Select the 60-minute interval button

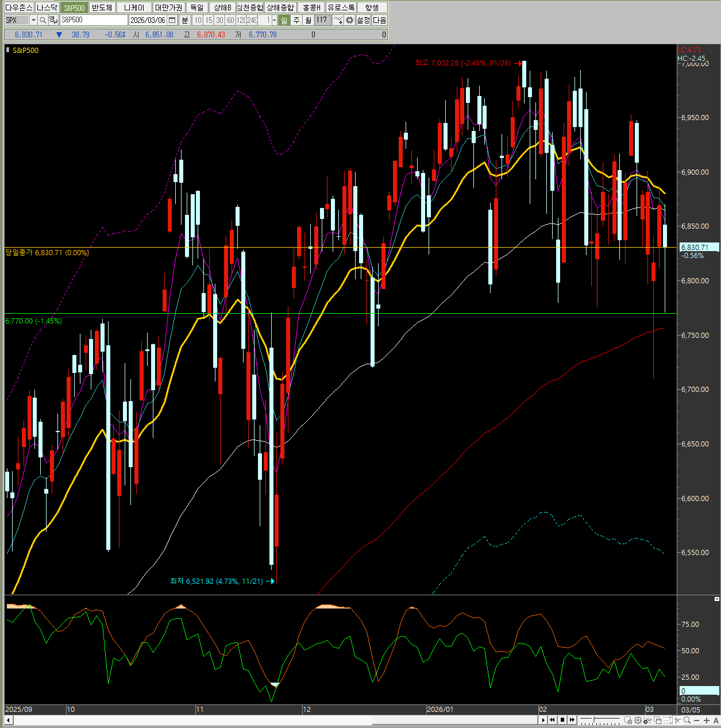pyautogui.click(x=230, y=20)
